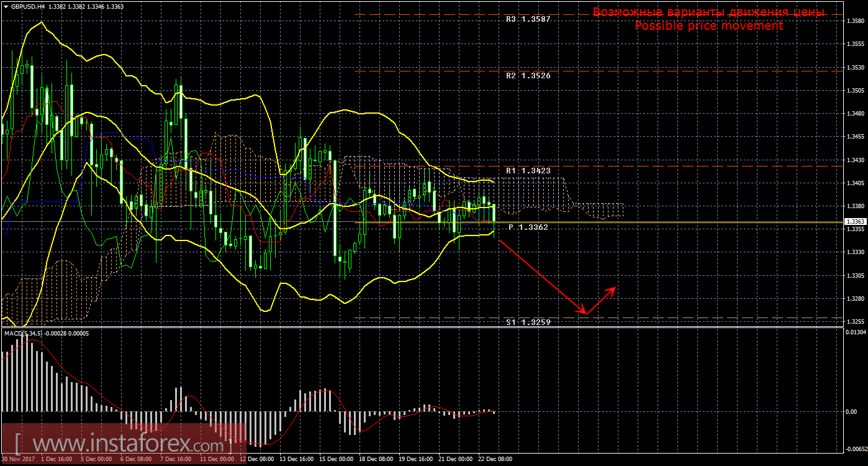Click the 1.3330 price axis label
868x466 pixels.
tap(855, 252)
